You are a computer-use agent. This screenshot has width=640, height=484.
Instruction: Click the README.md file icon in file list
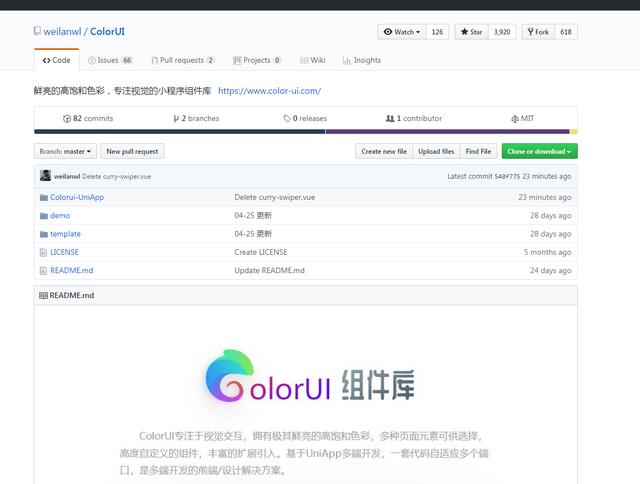pyautogui.click(x=43, y=271)
